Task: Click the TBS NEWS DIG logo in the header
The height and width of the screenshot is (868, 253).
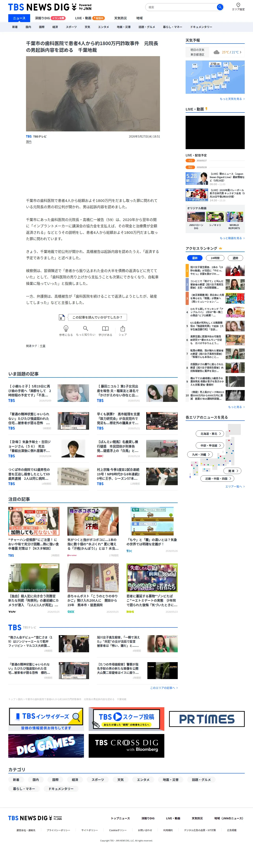Action: point(50,7)
